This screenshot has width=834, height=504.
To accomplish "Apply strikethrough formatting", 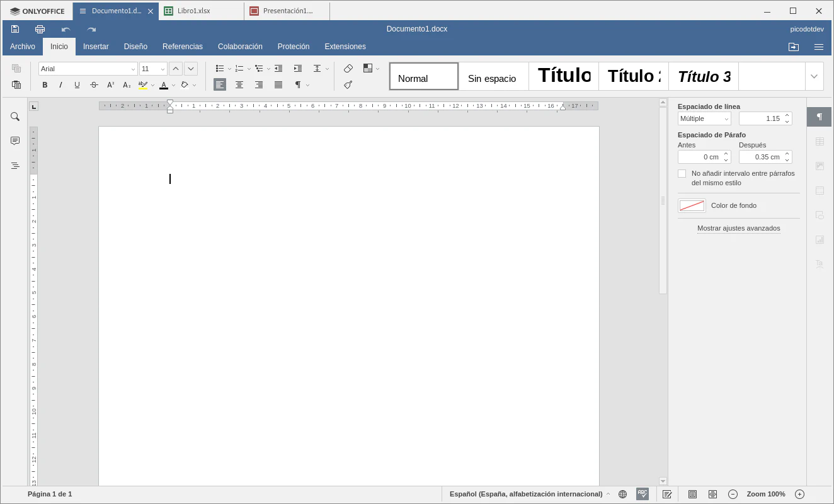I will pyautogui.click(x=94, y=85).
